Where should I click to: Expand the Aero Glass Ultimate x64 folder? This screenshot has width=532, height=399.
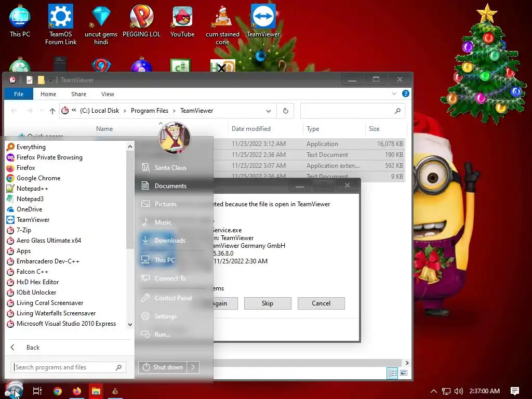[49, 241]
